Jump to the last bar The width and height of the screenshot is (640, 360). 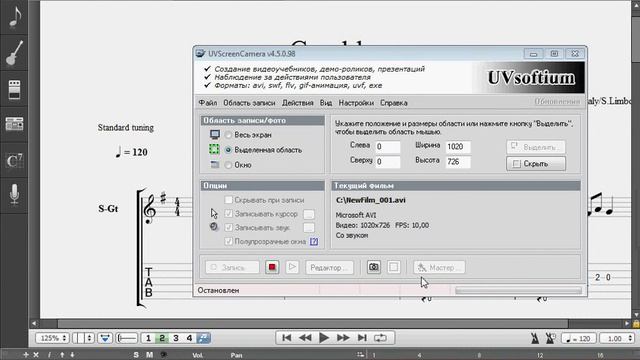tap(362, 338)
